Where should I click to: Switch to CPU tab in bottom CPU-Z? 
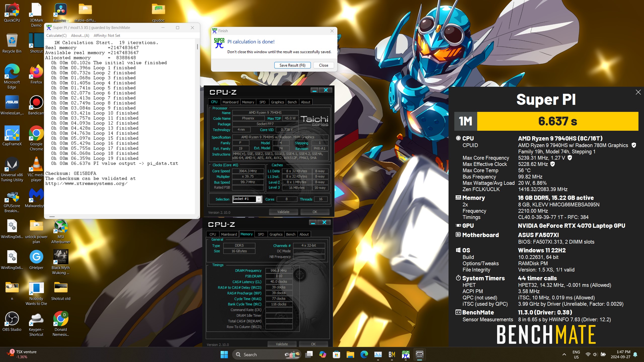(x=213, y=234)
